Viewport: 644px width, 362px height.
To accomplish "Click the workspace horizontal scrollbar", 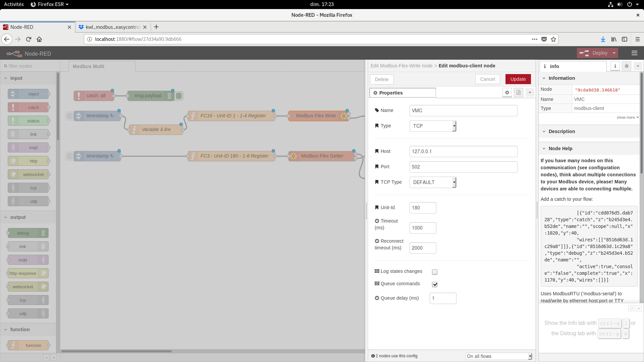I will tap(116, 351).
